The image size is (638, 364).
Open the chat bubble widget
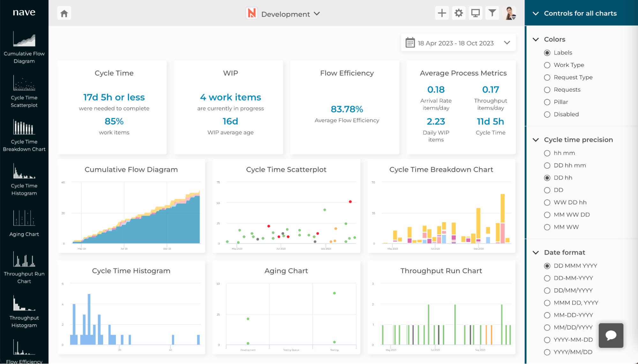pos(611,335)
